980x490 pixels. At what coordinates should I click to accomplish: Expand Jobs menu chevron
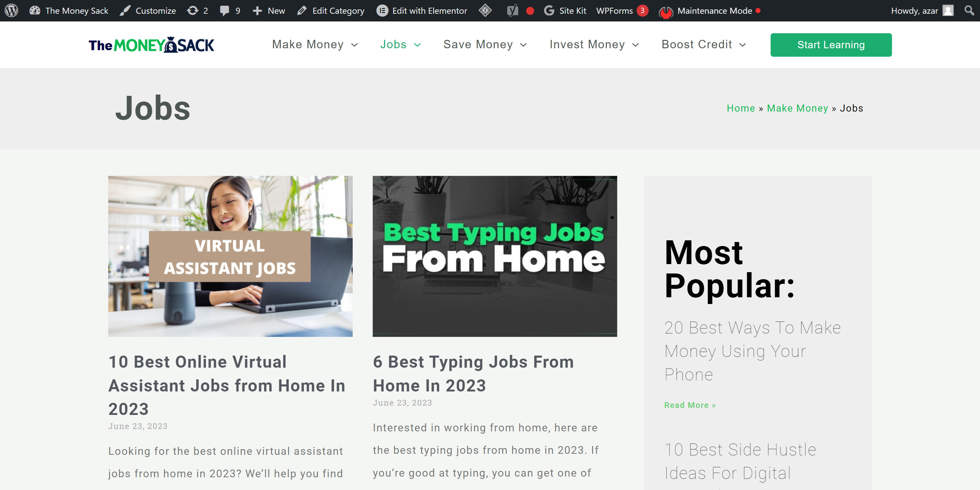point(417,45)
